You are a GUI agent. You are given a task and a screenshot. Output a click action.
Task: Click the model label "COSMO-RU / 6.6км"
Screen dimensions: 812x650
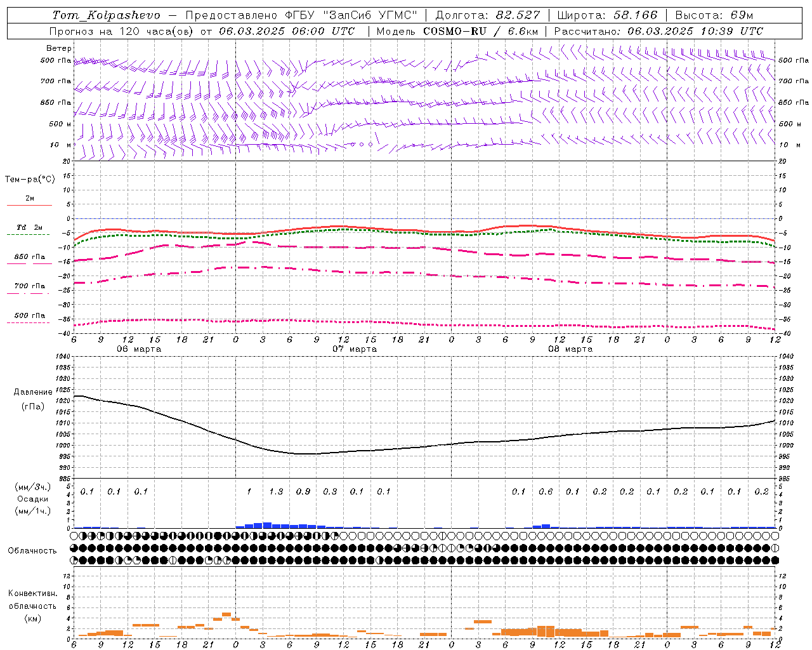coord(480,31)
